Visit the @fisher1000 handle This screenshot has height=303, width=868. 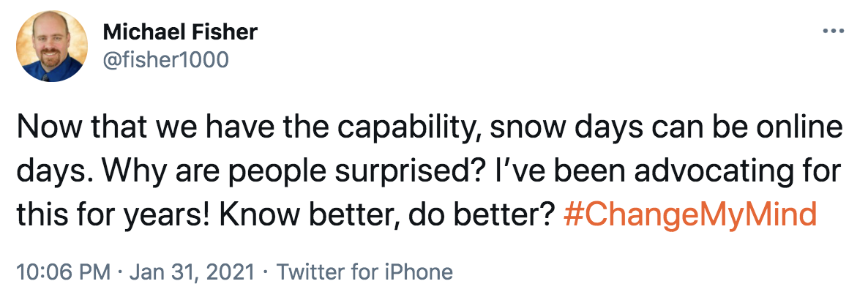[x=166, y=58]
